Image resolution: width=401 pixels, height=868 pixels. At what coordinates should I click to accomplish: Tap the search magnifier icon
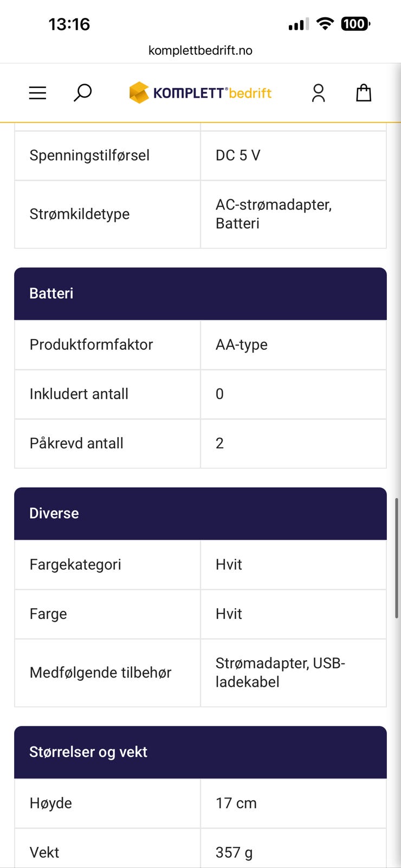82,93
